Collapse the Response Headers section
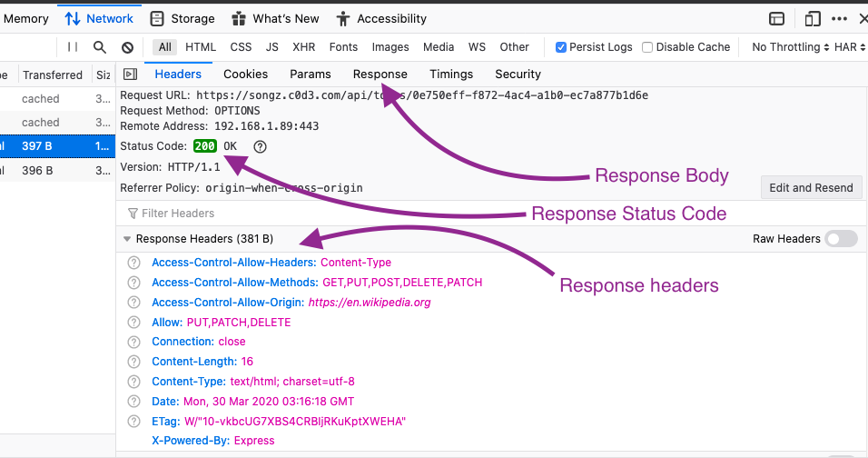The image size is (868, 458). point(127,239)
